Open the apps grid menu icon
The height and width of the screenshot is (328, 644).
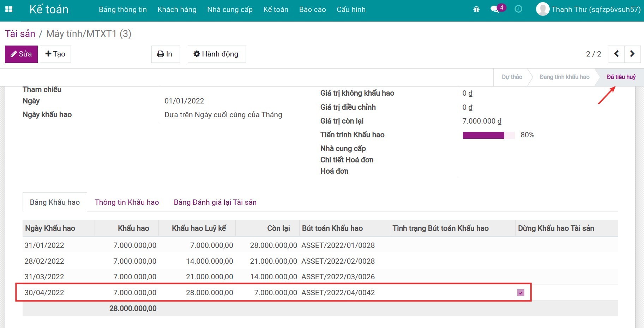(9, 10)
